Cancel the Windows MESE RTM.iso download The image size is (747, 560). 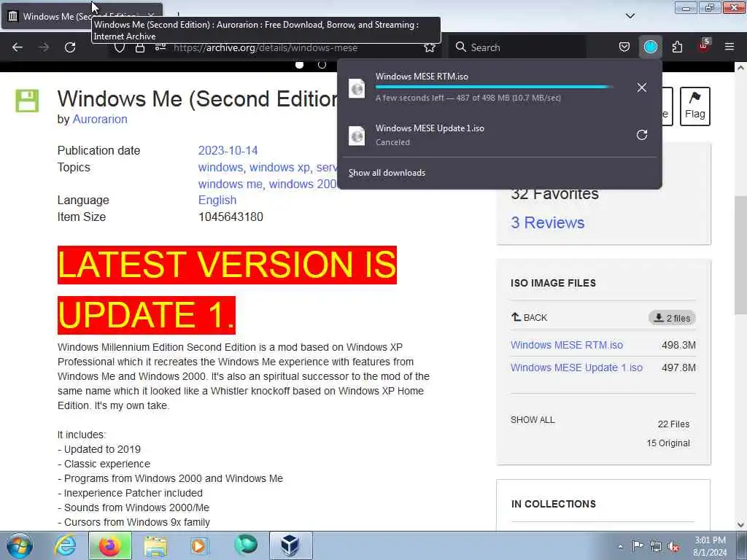click(642, 87)
